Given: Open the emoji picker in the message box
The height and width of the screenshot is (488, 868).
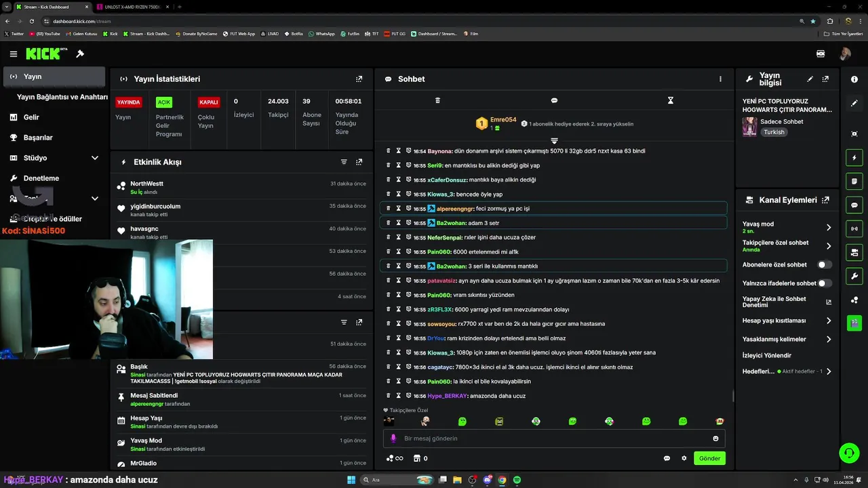Looking at the screenshot, I should (715, 439).
